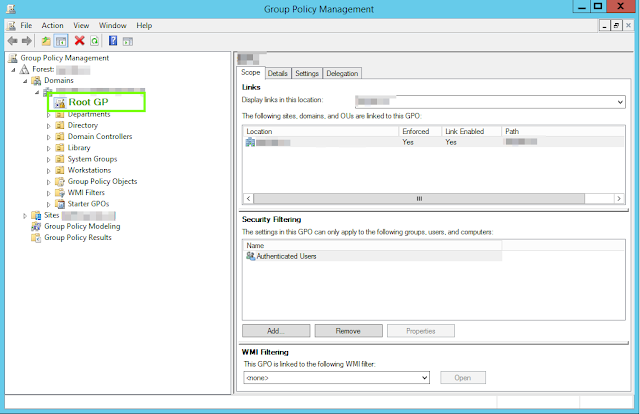The width and height of the screenshot is (640, 414).
Task: Select Group Policy Results in the tree
Action: click(78, 238)
